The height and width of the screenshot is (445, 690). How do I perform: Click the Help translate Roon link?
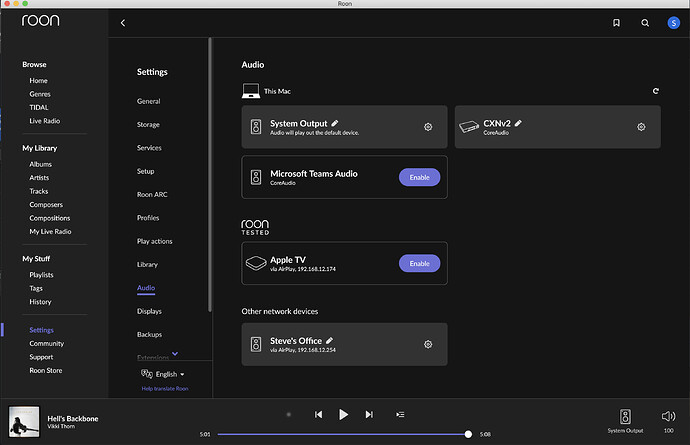click(164, 388)
